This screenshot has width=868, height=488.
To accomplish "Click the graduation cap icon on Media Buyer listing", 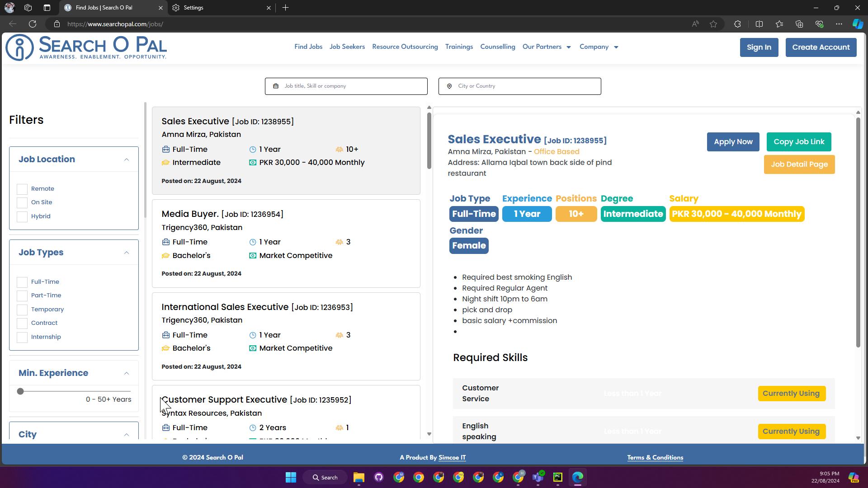I will (166, 256).
